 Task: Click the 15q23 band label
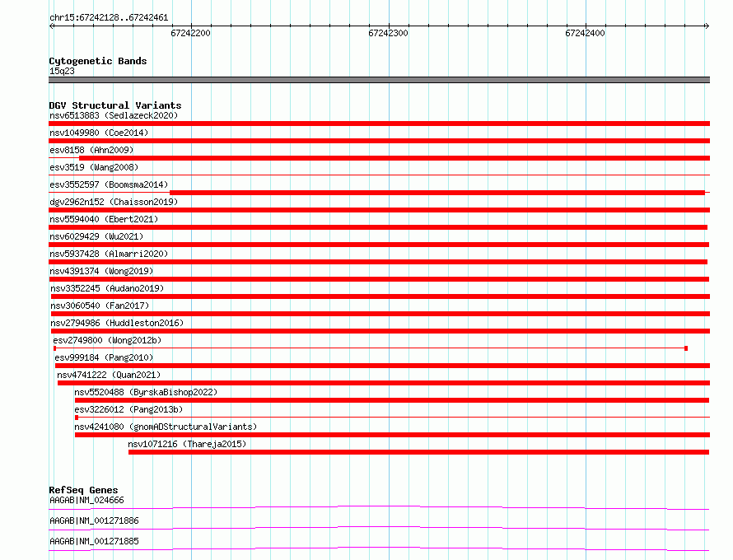pyautogui.click(x=62, y=71)
